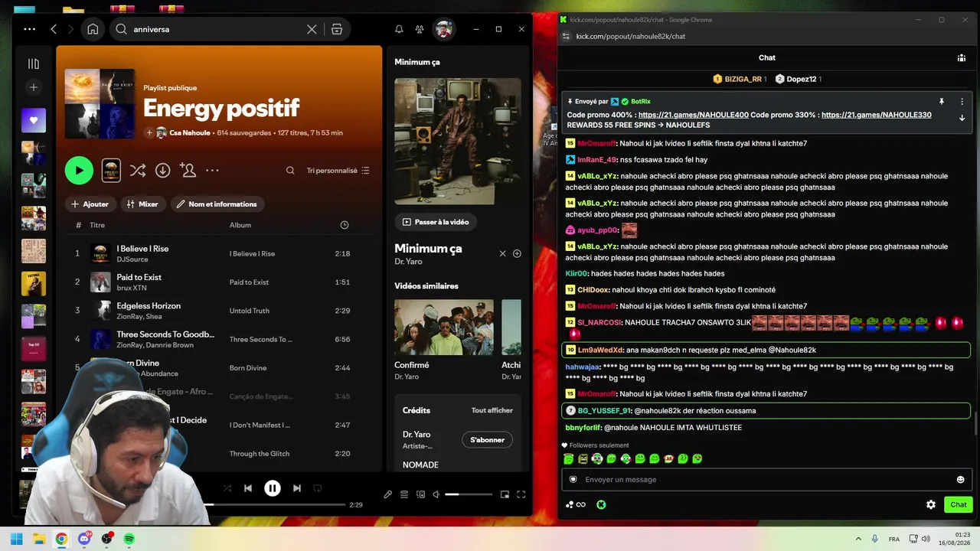The width and height of the screenshot is (980, 551).
Task: Open more options for Energy positif playlist
Action: point(212,170)
